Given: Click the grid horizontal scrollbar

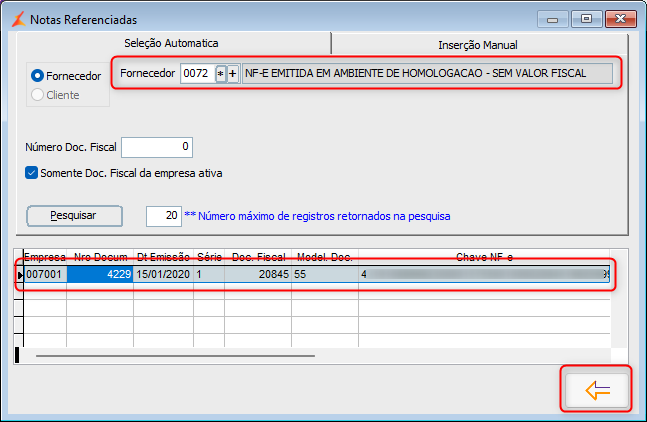Looking at the screenshot, I should [175, 356].
